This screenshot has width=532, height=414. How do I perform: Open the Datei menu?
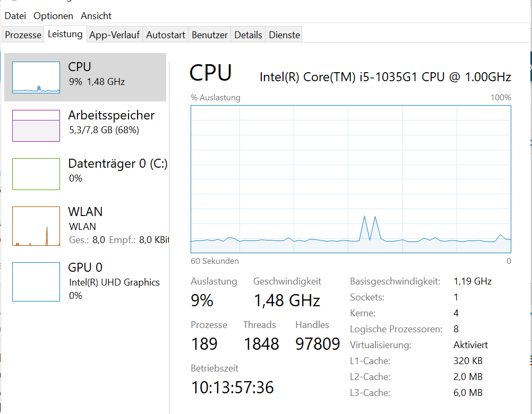(15, 16)
